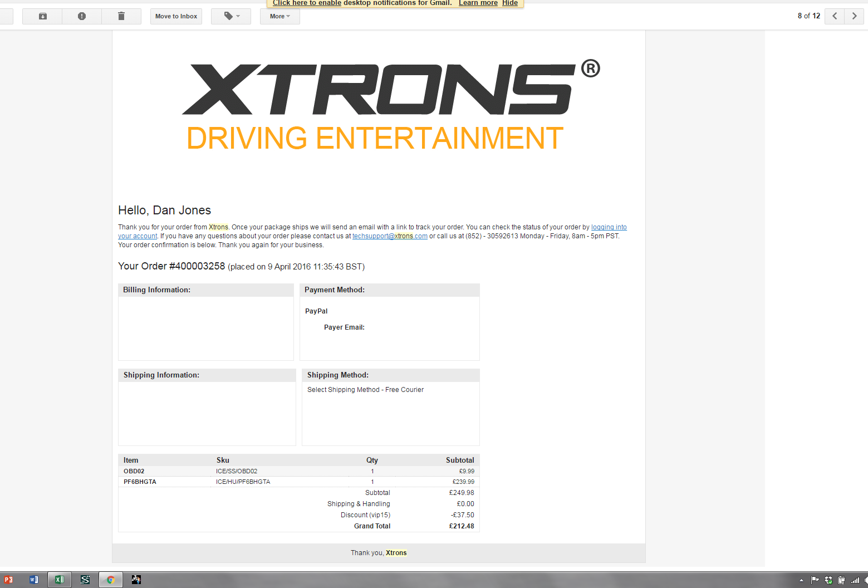
Task: Click the '-£37.50' discount value
Action: pos(463,515)
